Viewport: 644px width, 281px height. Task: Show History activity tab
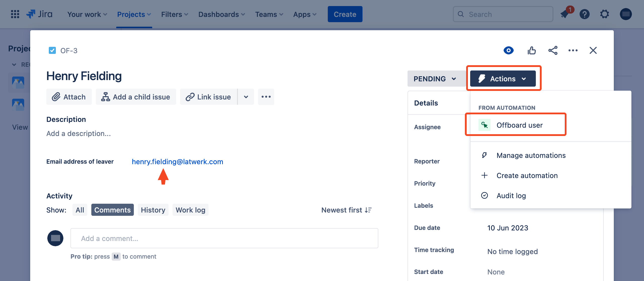coord(153,210)
